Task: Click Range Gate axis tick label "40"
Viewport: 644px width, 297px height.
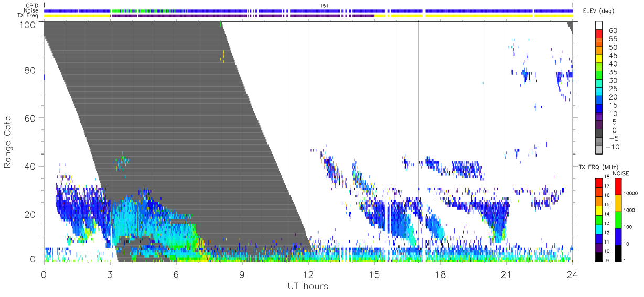Action: click(30, 166)
